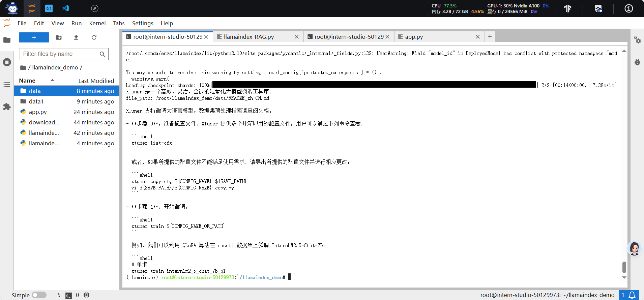Click the JupyterLab logo beside File menu
The height and width of the screenshot is (300, 644).
pos(7,23)
